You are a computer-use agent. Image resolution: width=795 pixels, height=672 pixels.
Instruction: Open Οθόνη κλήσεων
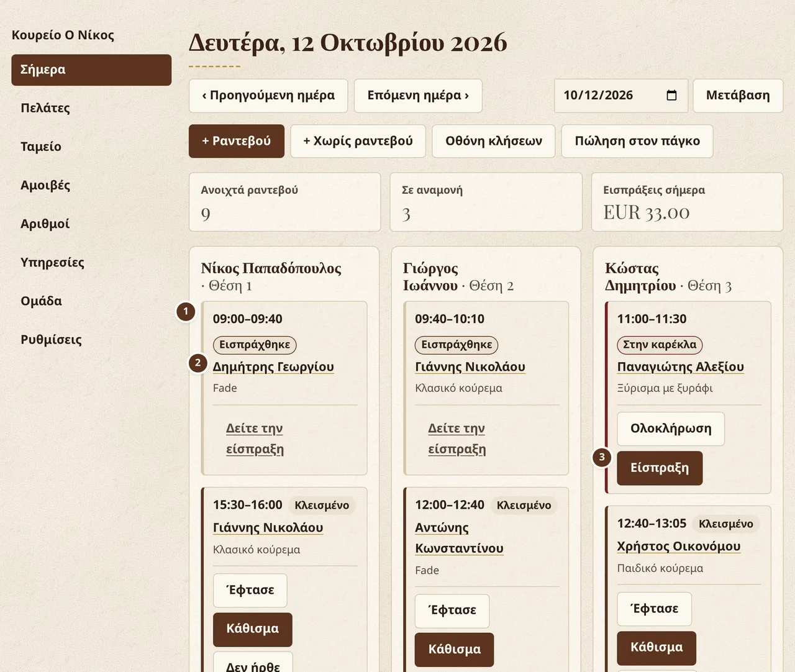tap(494, 141)
